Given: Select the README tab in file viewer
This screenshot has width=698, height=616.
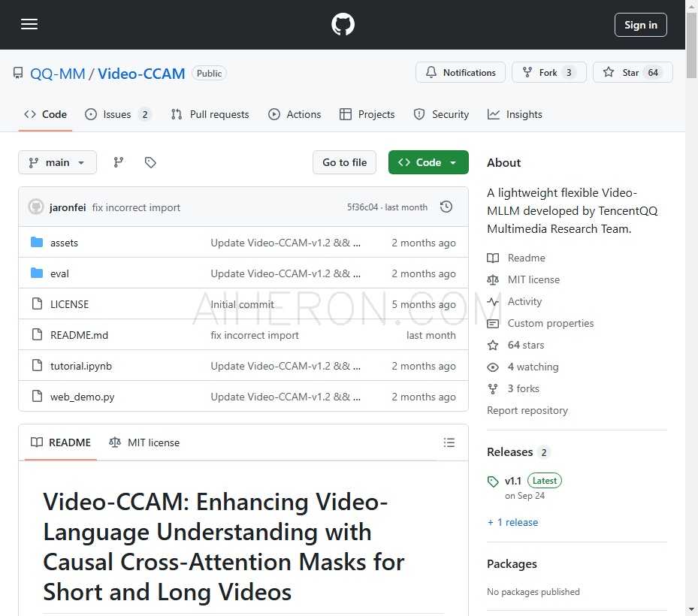Looking at the screenshot, I should point(61,442).
